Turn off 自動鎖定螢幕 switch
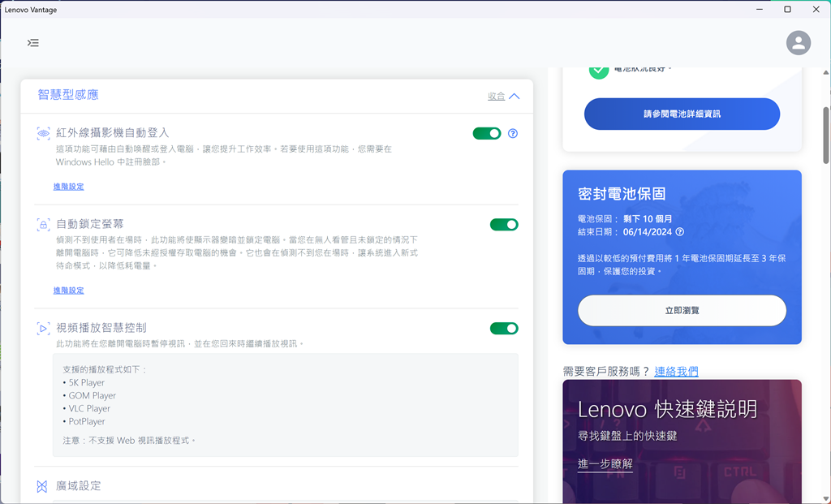 (504, 225)
